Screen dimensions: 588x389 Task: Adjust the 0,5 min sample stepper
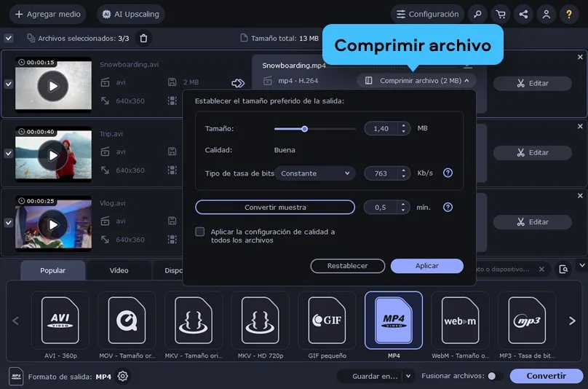click(x=403, y=208)
